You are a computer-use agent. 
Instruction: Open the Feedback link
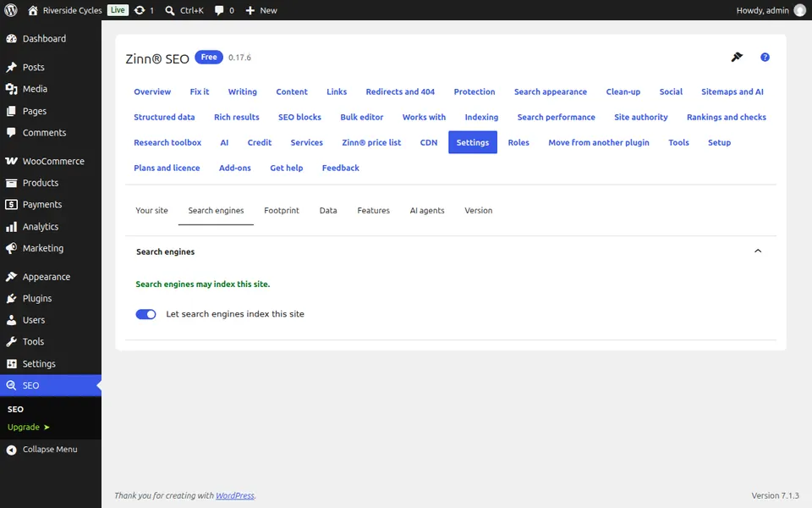point(341,168)
